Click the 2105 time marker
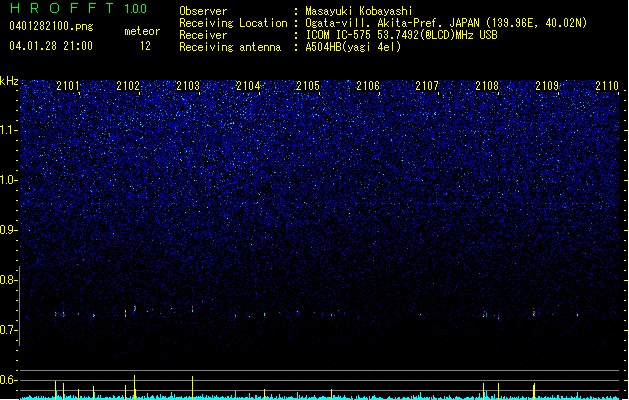This screenshot has width=629, height=400. (308, 85)
